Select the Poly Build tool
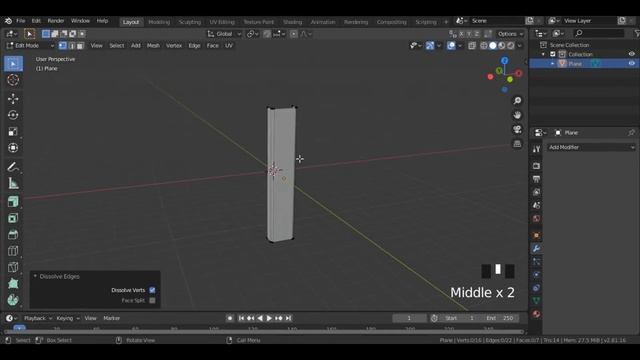The image size is (640, 360). 13,283
